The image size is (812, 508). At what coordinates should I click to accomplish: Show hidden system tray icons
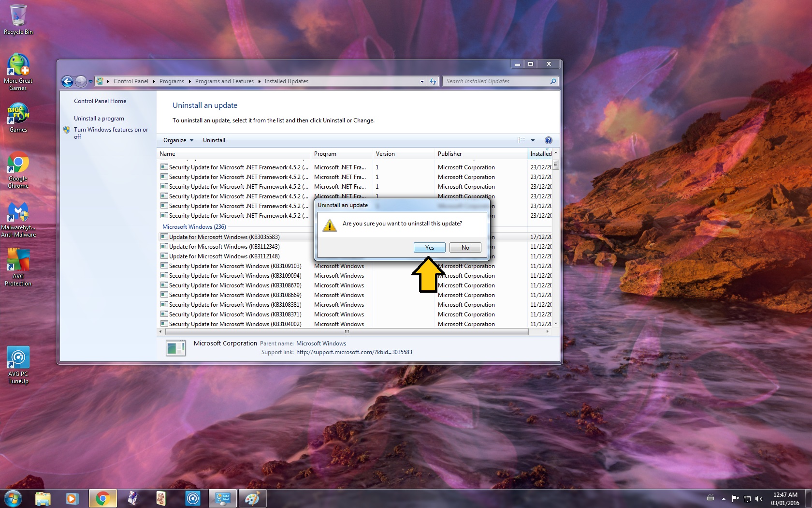click(x=724, y=498)
